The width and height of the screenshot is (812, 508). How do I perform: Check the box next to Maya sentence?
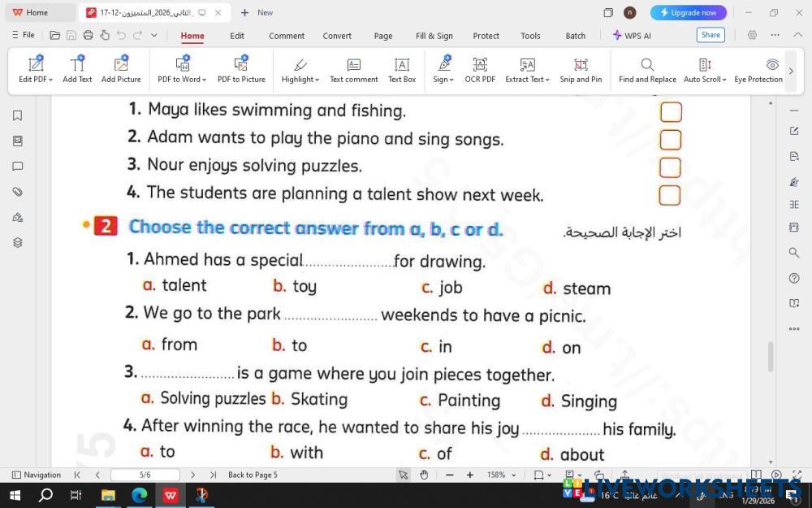pos(671,112)
